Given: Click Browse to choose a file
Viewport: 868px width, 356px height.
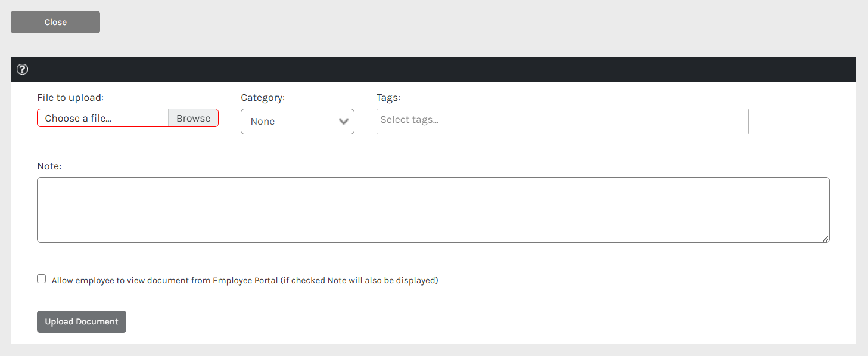Looking at the screenshot, I should coord(194,118).
